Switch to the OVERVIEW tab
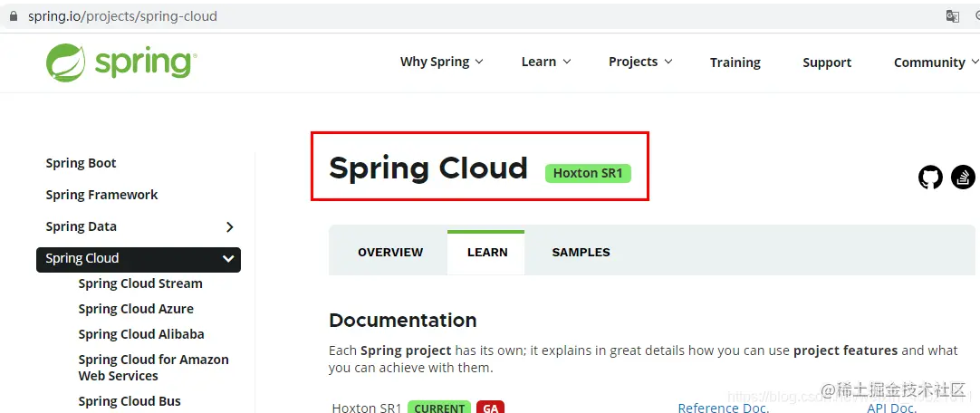This screenshot has width=980, height=413. pyautogui.click(x=390, y=253)
